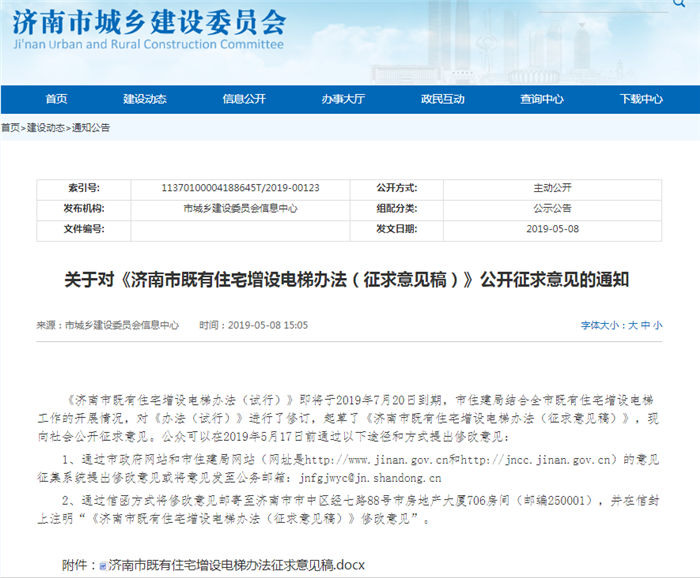Open the docx attachment file icon
700x578 pixels.
tap(103, 566)
